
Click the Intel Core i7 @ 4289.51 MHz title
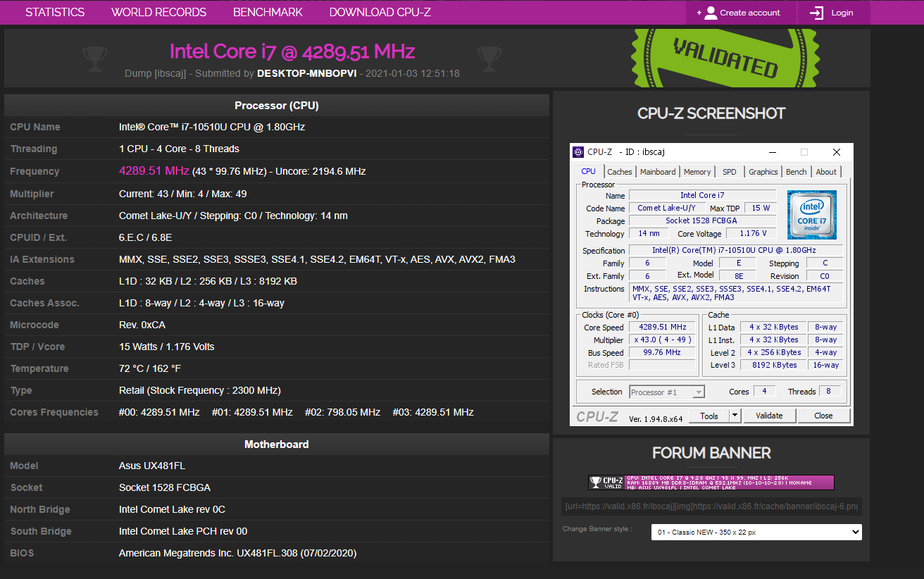(292, 51)
